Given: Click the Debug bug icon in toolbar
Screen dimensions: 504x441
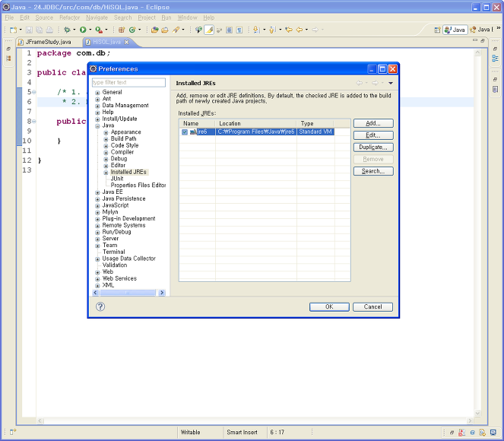Looking at the screenshot, I should tap(67, 30).
